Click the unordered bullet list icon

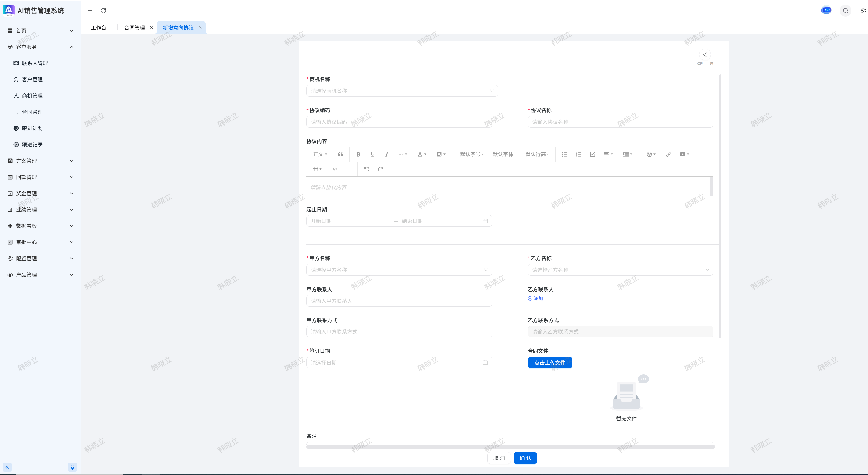564,154
